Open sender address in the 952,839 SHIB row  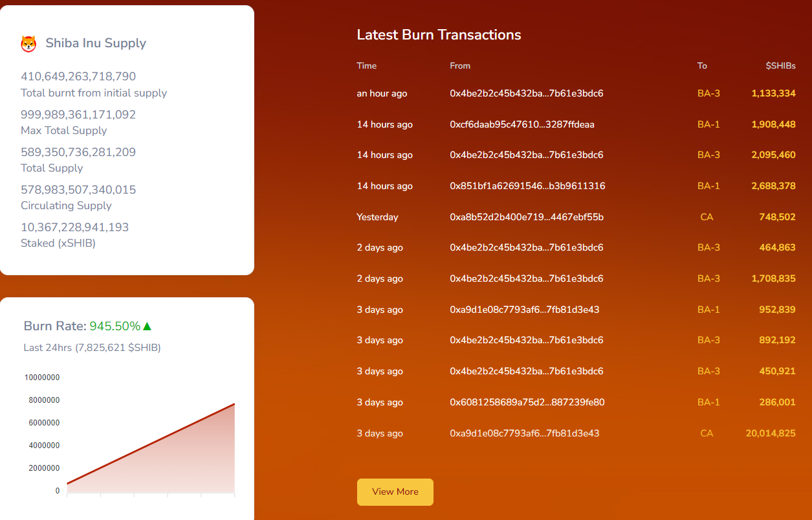click(x=525, y=310)
